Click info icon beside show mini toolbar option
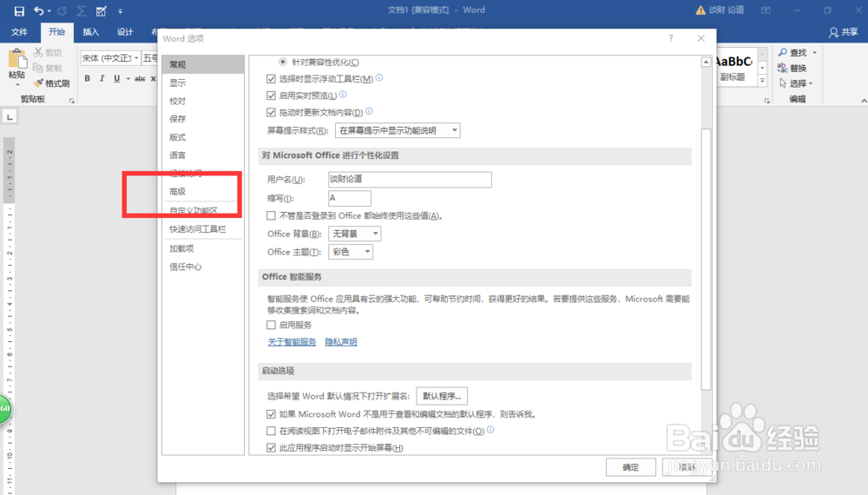 (379, 78)
